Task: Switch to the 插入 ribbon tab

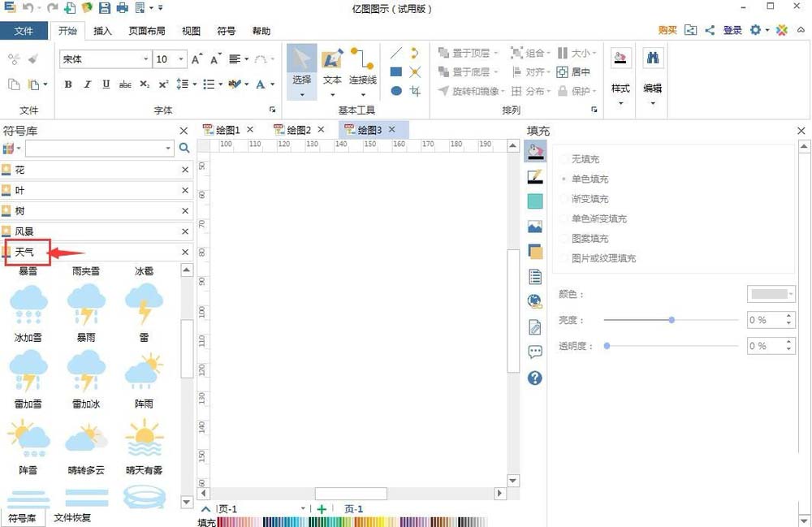Action: click(103, 31)
